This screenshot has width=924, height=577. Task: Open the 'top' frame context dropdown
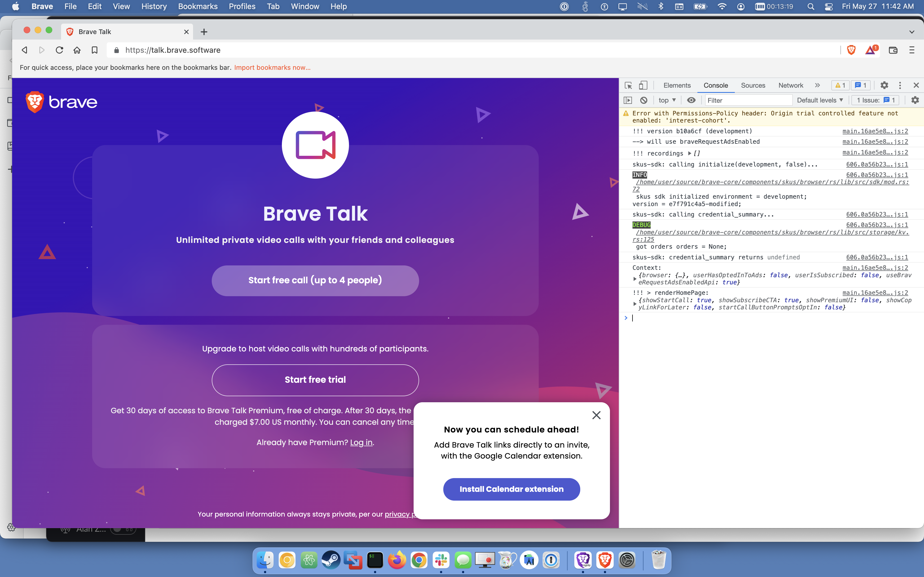pyautogui.click(x=666, y=100)
